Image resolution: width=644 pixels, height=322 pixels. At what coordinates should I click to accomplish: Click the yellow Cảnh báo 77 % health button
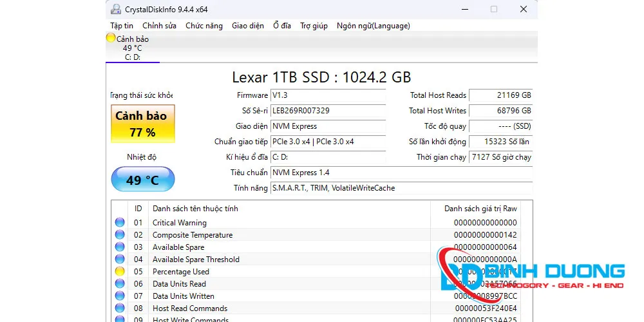(143, 124)
